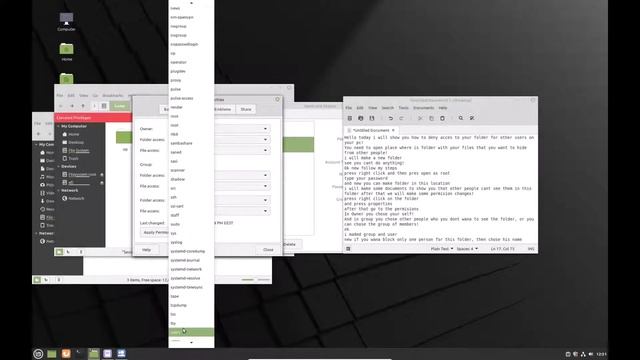The image size is (640, 360).
Task: Click Redo icon in text editor toolbar
Action: (402, 118)
